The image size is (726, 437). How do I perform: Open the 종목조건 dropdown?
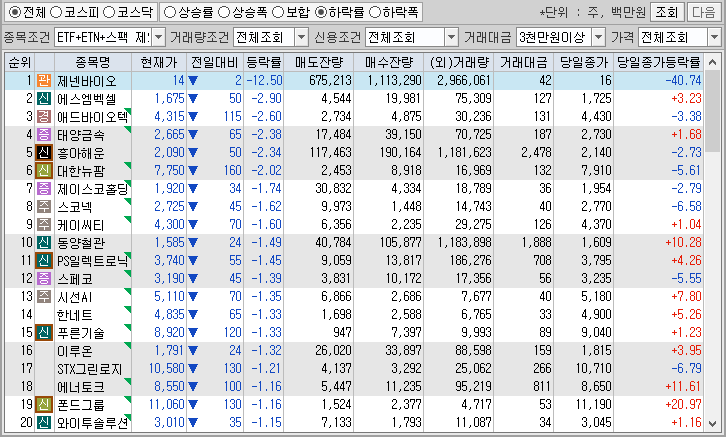click(x=158, y=37)
